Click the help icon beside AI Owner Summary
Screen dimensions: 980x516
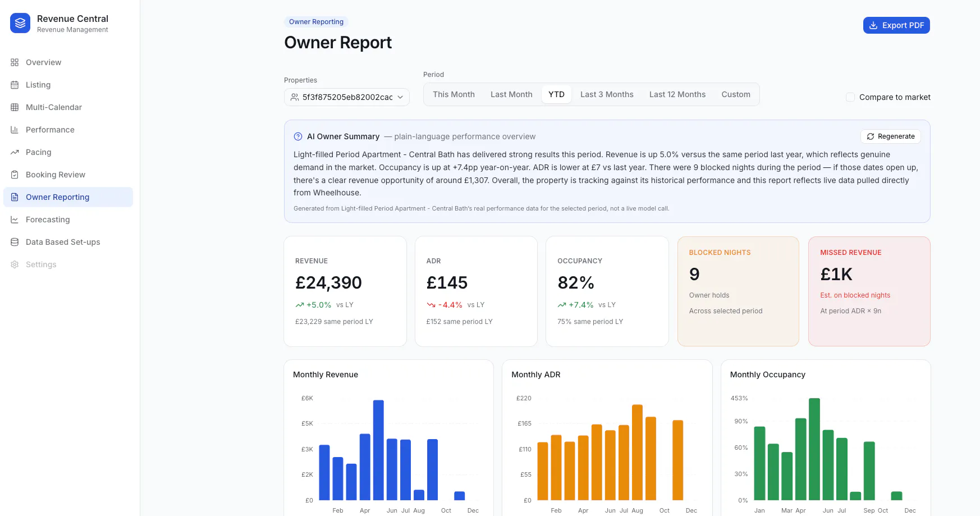pos(298,136)
